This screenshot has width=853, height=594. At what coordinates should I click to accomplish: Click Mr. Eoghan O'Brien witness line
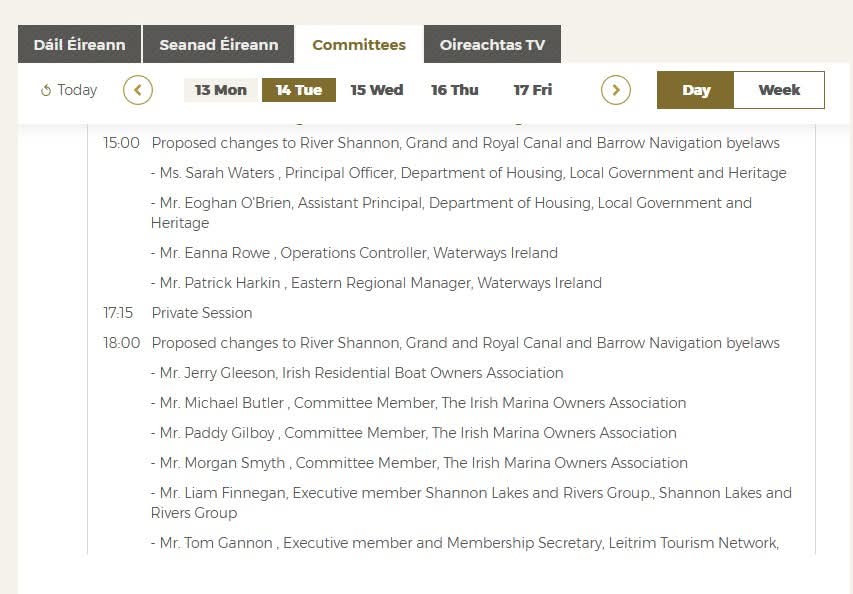pyautogui.click(x=451, y=213)
